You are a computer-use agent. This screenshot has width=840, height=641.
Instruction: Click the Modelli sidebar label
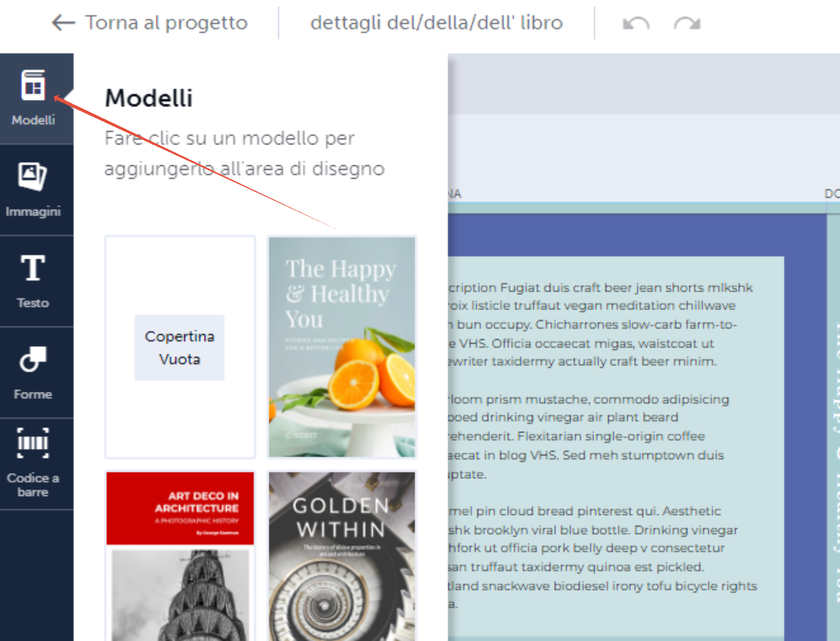(x=33, y=120)
